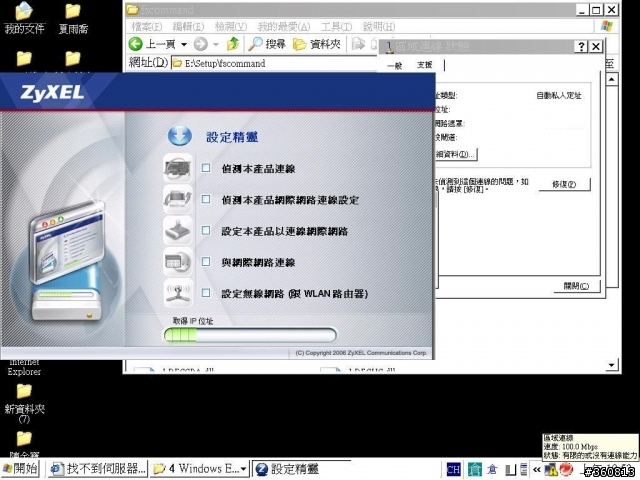
Task: Select the Internet Explorer desktop shortcut
Action: (24, 367)
